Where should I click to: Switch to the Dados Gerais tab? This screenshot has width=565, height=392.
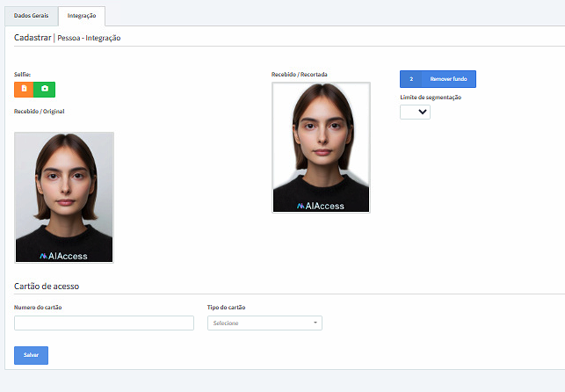(x=29, y=16)
